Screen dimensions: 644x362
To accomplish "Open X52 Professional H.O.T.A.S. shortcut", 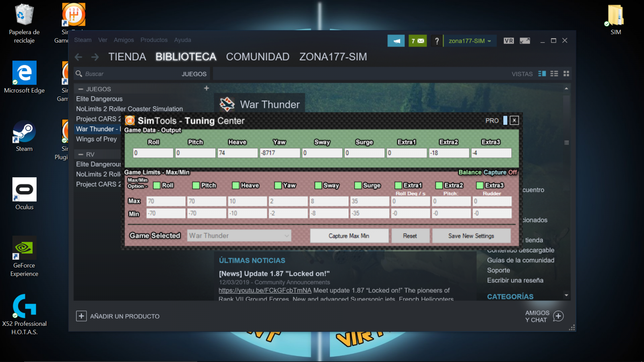I will point(24,315).
